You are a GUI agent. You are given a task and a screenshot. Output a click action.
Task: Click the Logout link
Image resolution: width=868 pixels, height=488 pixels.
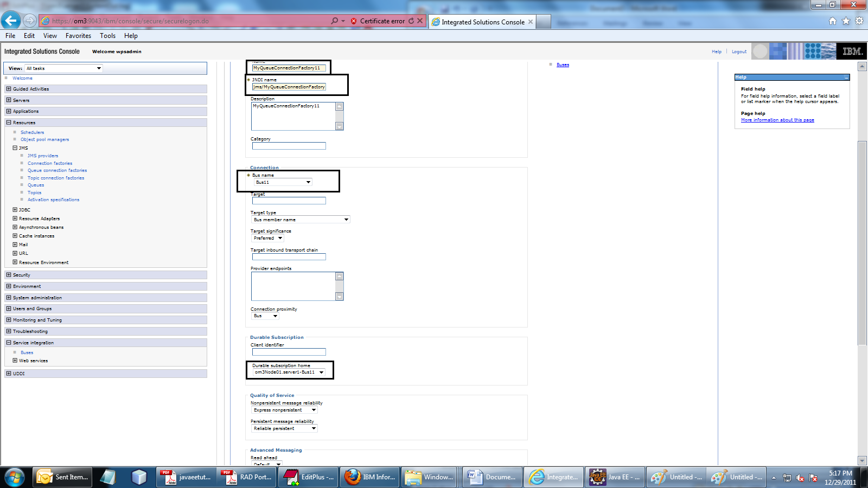click(739, 52)
